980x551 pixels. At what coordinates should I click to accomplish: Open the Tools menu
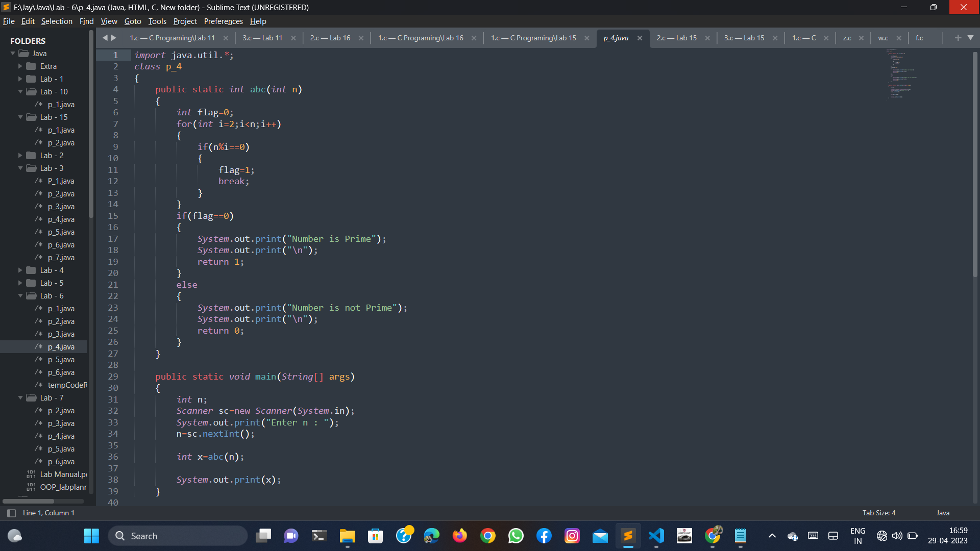click(x=157, y=21)
